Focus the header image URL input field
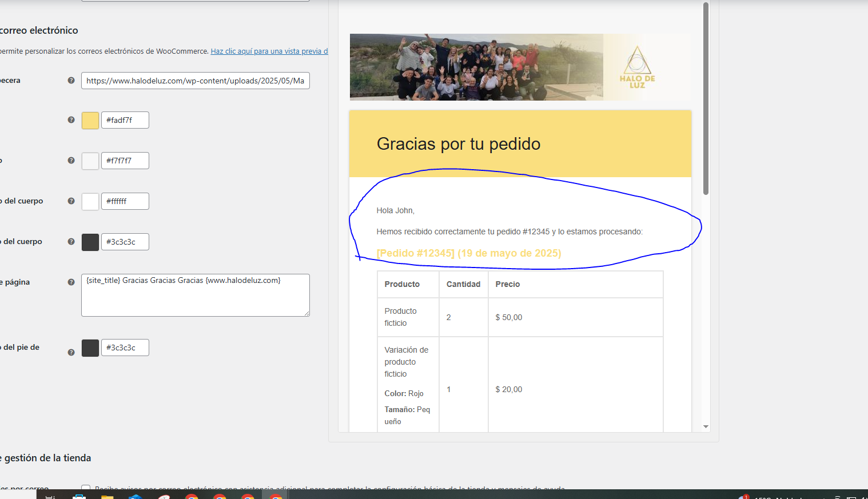Image resolution: width=868 pixels, height=499 pixels. (x=196, y=81)
